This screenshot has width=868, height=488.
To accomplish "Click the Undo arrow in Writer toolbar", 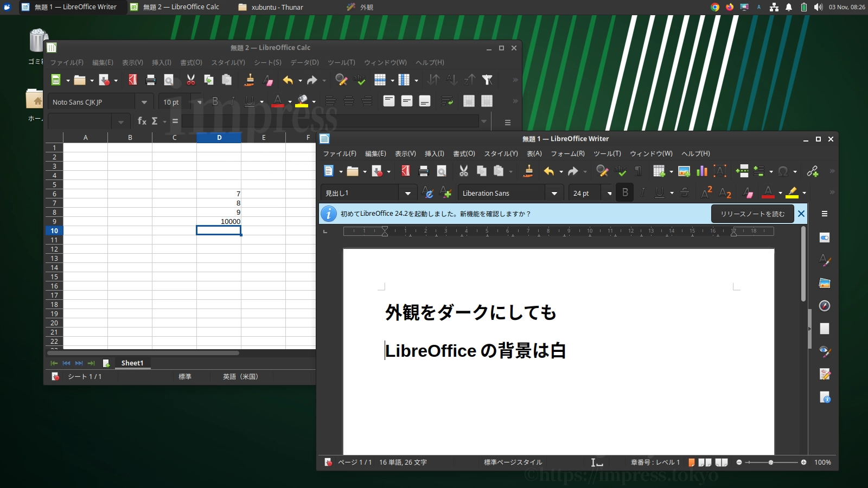I will coord(549,171).
